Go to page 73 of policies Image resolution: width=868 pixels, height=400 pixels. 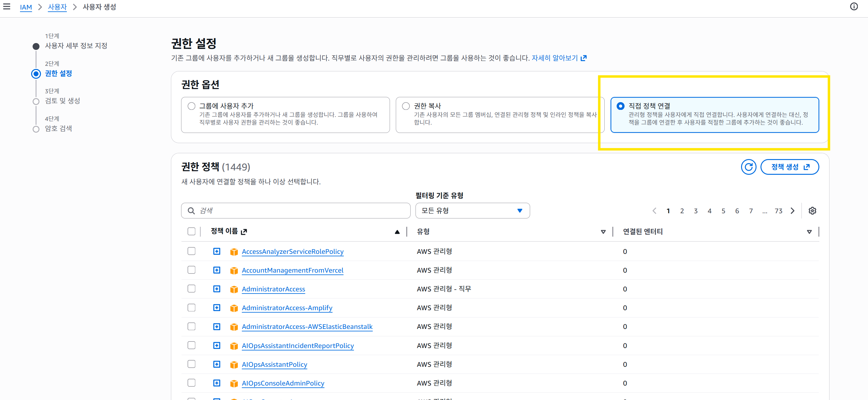click(x=778, y=211)
